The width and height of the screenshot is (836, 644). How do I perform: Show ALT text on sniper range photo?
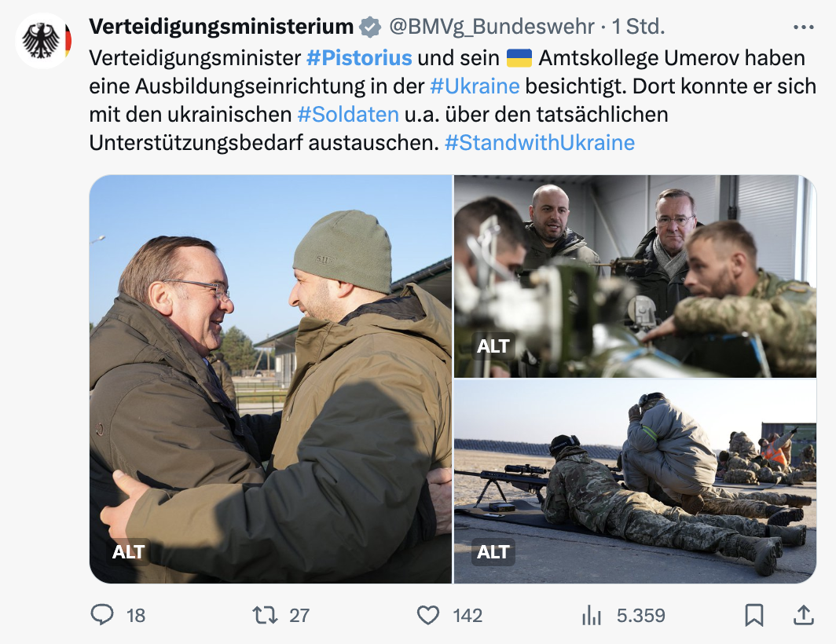point(493,551)
